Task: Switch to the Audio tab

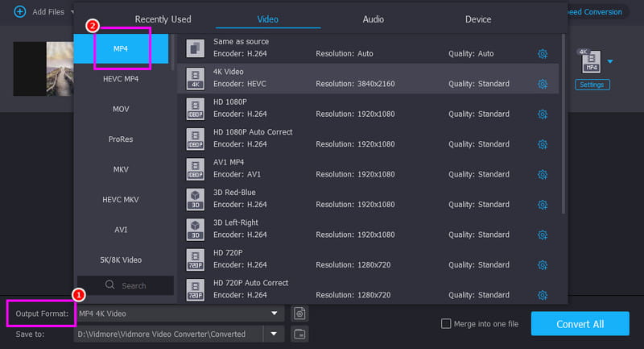Action: pos(374,19)
